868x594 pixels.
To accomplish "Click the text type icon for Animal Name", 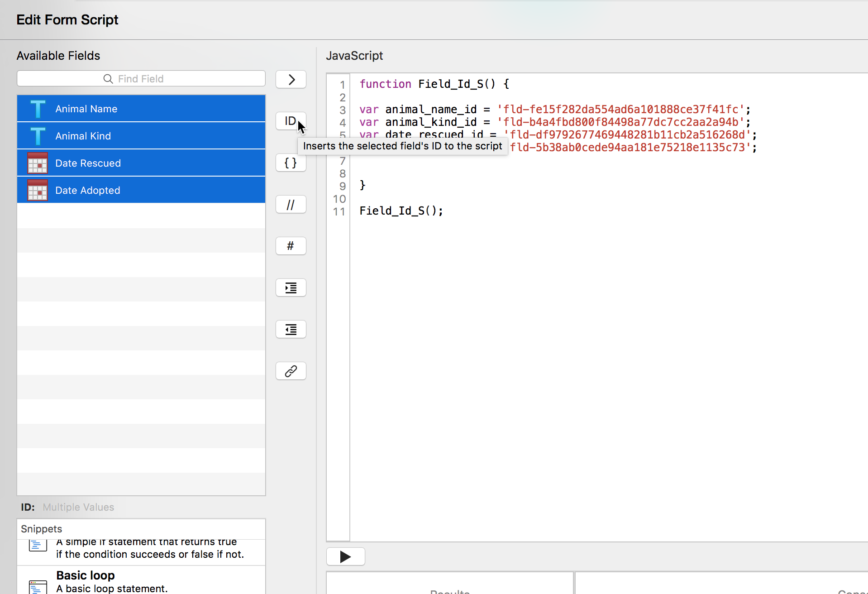I will click(38, 109).
